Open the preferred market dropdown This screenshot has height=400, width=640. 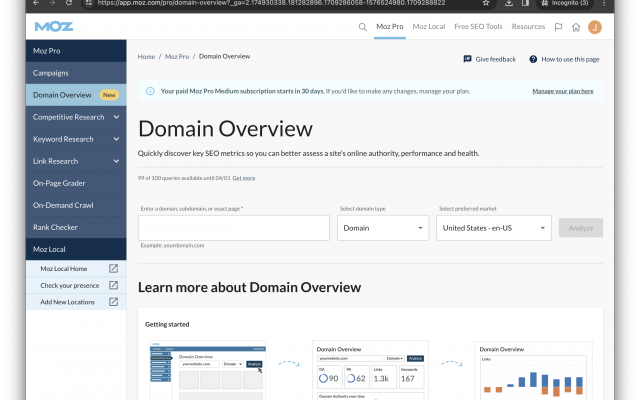[x=494, y=228]
